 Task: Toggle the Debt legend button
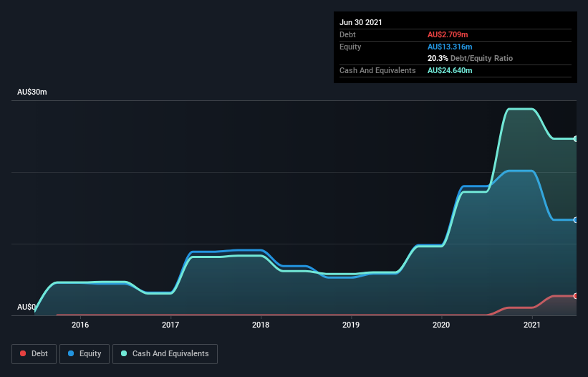34,354
